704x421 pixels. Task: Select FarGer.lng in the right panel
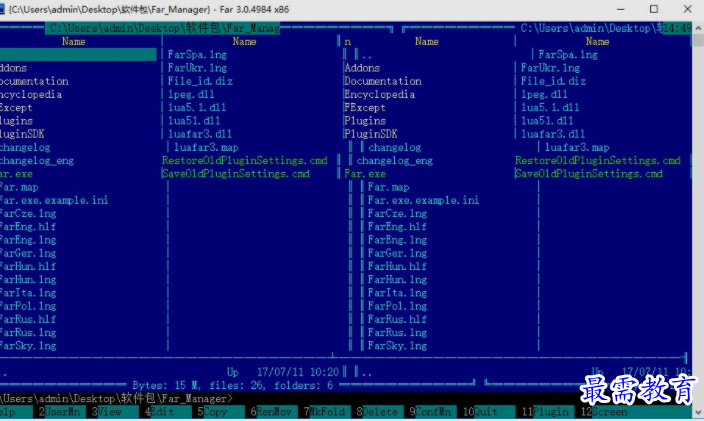click(x=397, y=254)
